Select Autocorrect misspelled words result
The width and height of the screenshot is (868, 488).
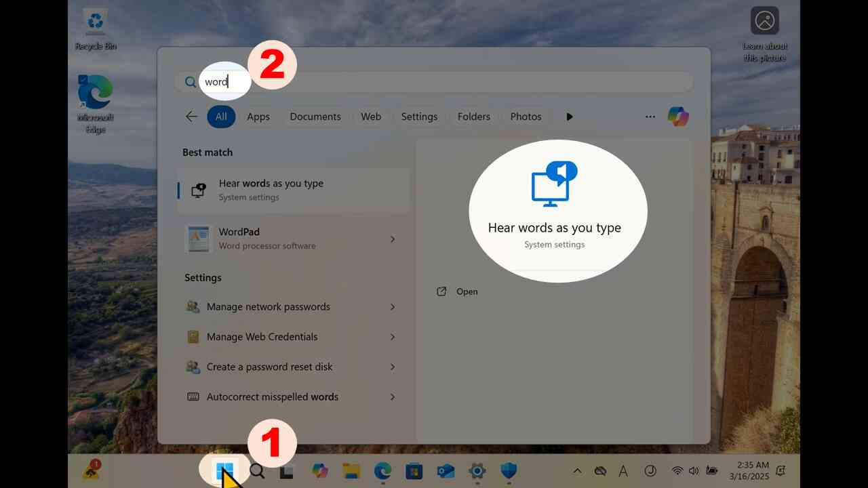pyautogui.click(x=293, y=397)
